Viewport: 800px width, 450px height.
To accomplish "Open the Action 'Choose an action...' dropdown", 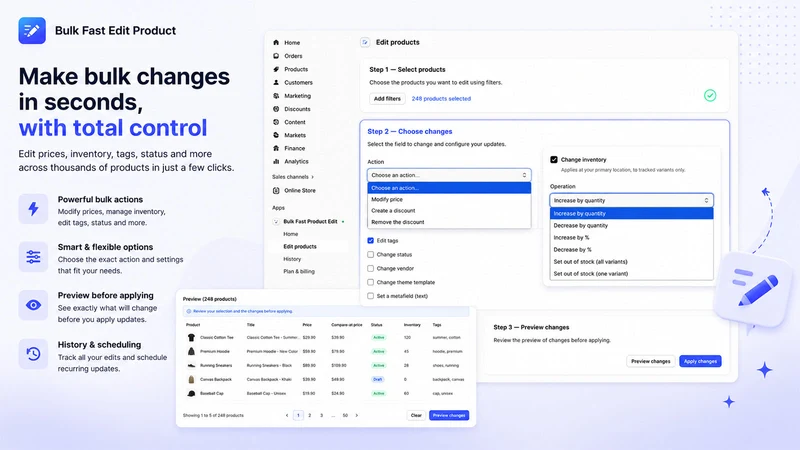I will [449, 175].
